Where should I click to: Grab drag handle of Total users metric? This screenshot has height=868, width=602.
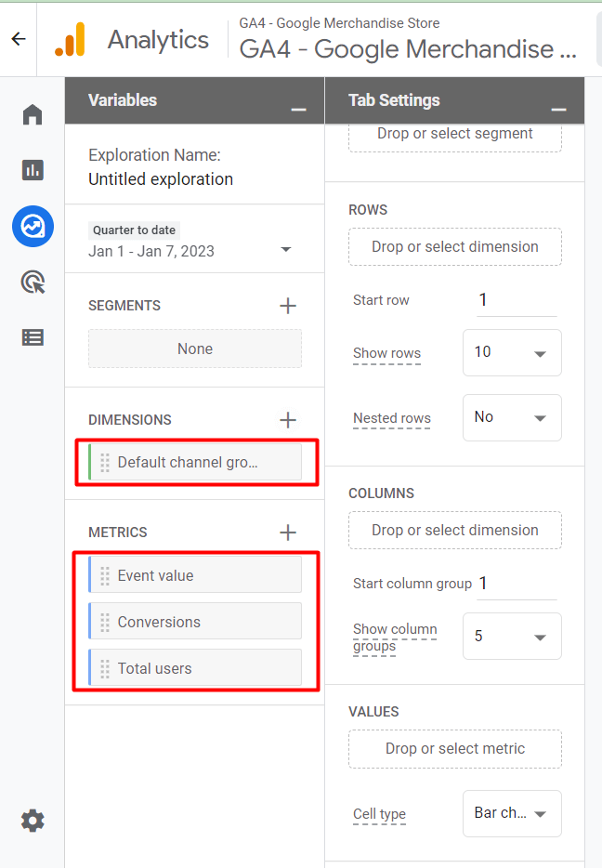pos(105,669)
